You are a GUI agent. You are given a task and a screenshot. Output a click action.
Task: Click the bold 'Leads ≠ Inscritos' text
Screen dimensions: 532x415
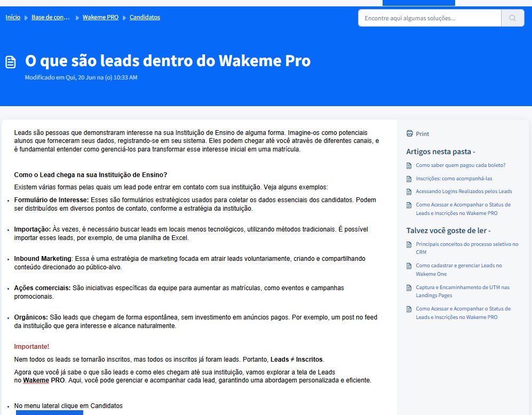point(296,360)
